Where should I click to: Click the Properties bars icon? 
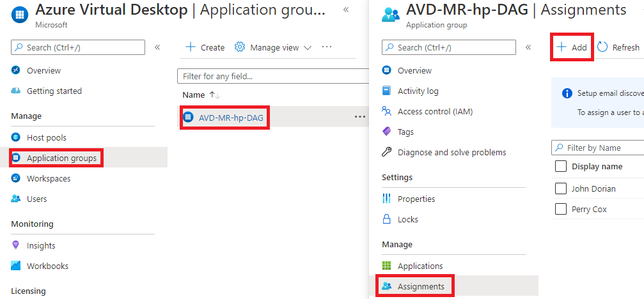pos(386,199)
